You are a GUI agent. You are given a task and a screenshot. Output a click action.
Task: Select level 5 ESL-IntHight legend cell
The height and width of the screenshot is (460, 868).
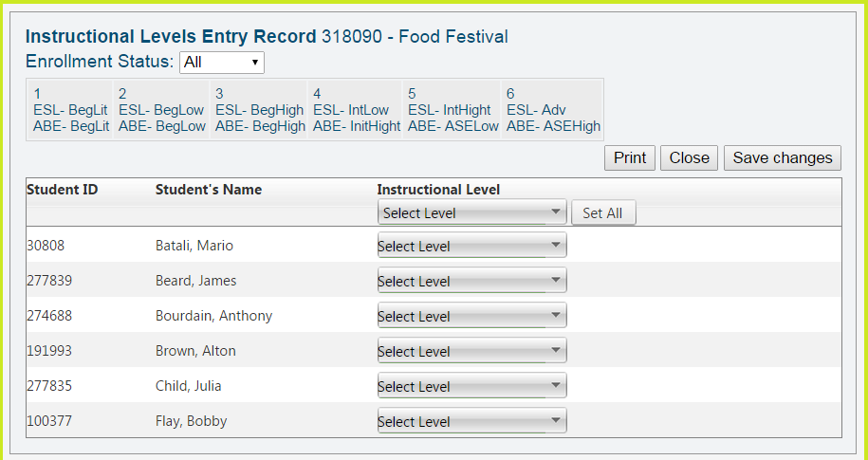tap(452, 110)
